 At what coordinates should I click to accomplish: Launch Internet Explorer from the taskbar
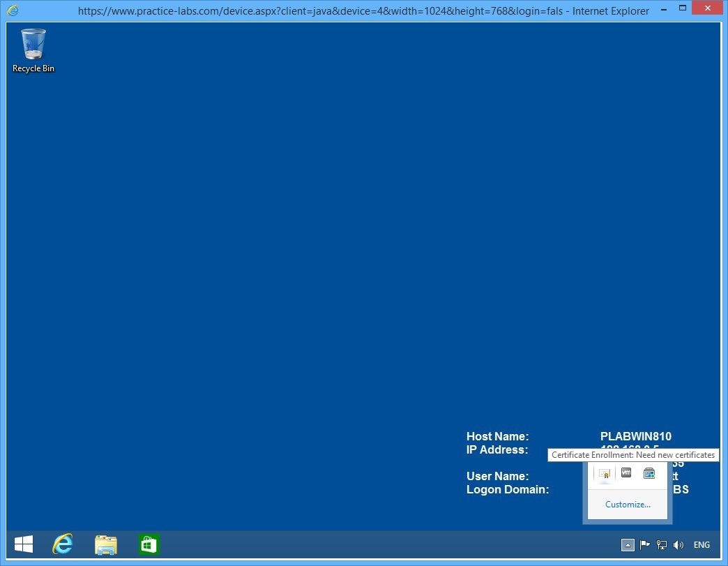[63, 544]
